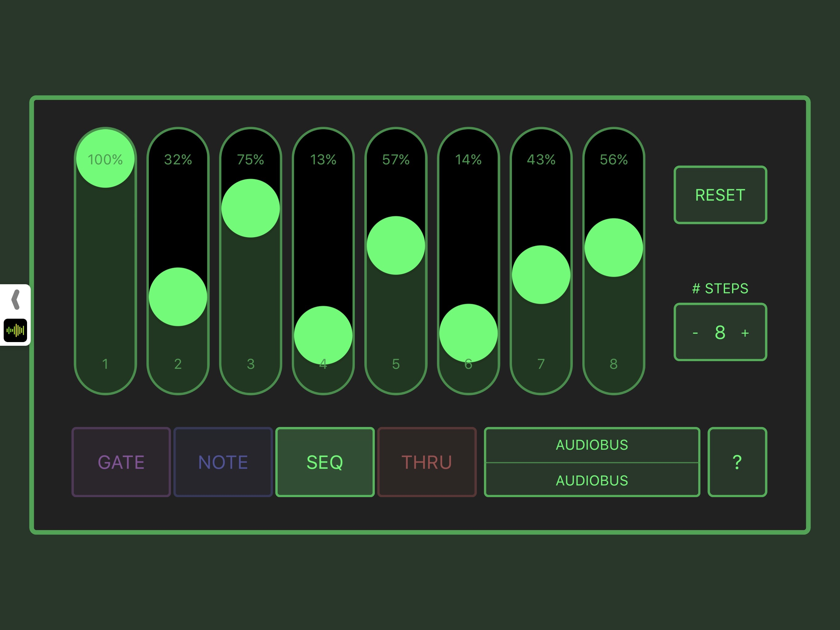Image resolution: width=840 pixels, height=630 pixels.
Task: Decrease the step count with minus
Action: [x=696, y=332]
